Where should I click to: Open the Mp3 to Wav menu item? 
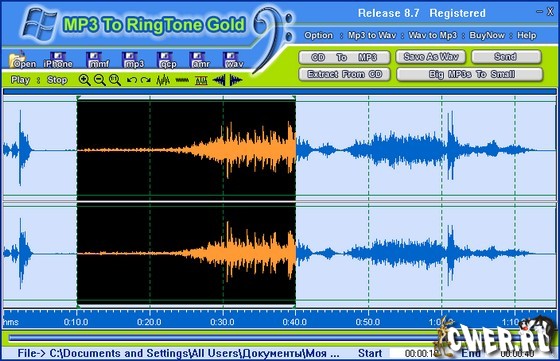point(372,35)
